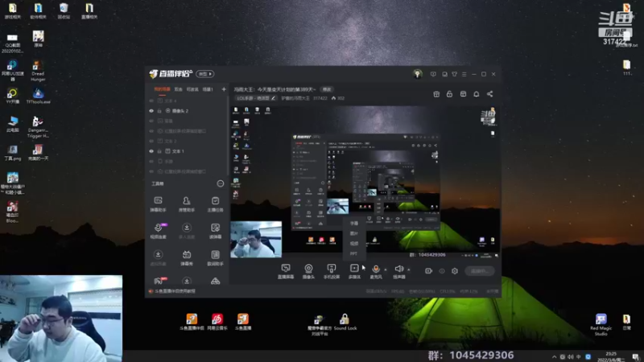The width and height of the screenshot is (644, 362).
Task: Open the 视频连麦 video link tool
Action: click(158, 231)
